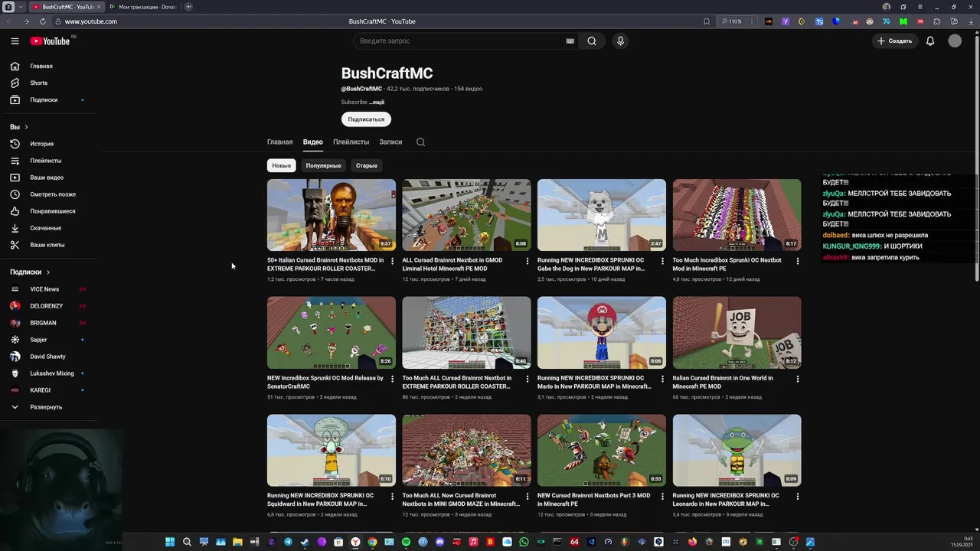Open NEW Incredibox Sprunki OC Mod Release title

325,382
